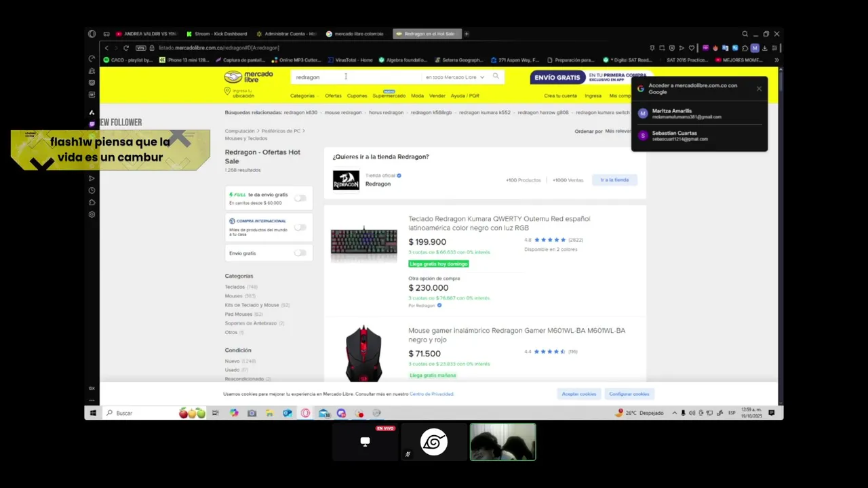Reload the page with the browser refresh icon
The height and width of the screenshot is (488, 868).
click(x=126, y=48)
